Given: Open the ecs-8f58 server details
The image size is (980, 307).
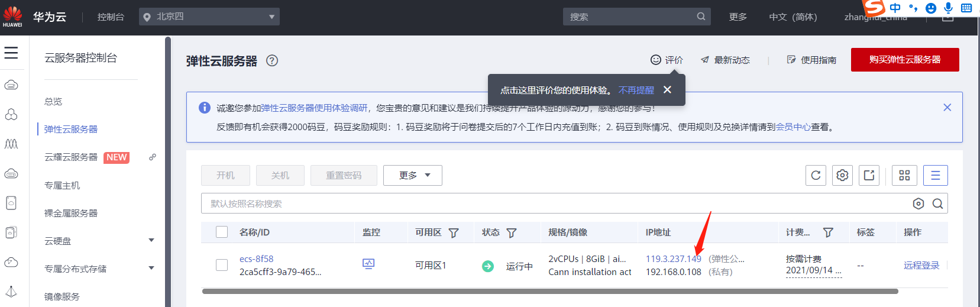Looking at the screenshot, I should point(256,259).
